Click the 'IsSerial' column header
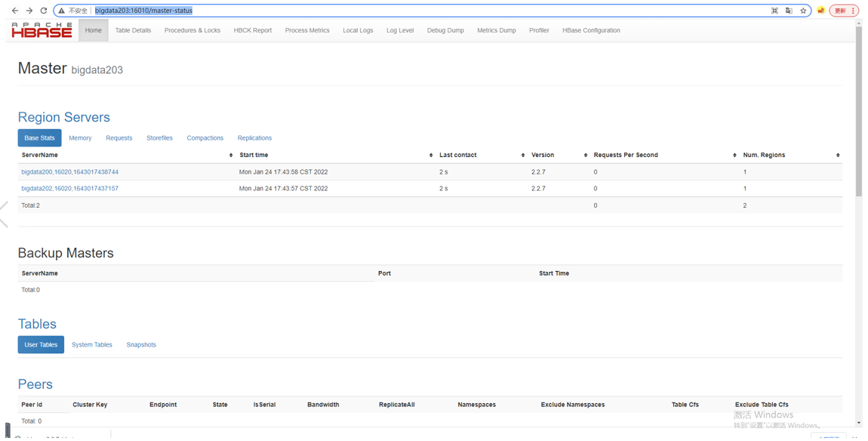Image resolution: width=868 pixels, height=441 pixels. pos(264,405)
